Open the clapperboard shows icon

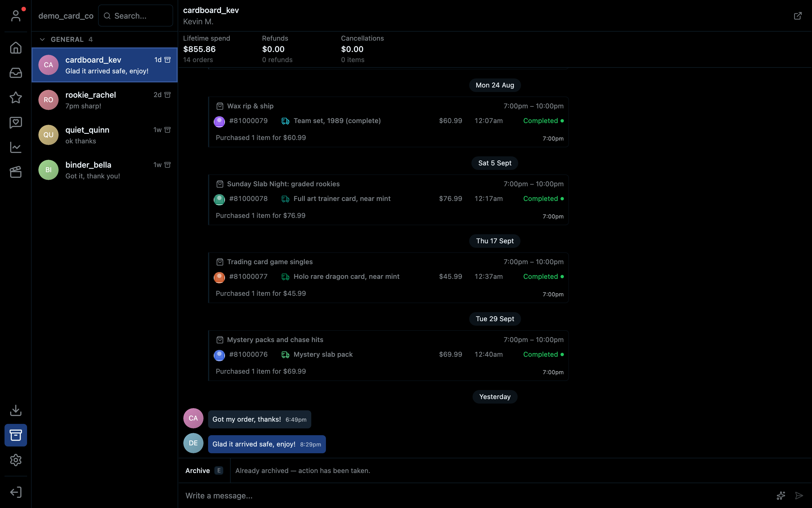16,172
